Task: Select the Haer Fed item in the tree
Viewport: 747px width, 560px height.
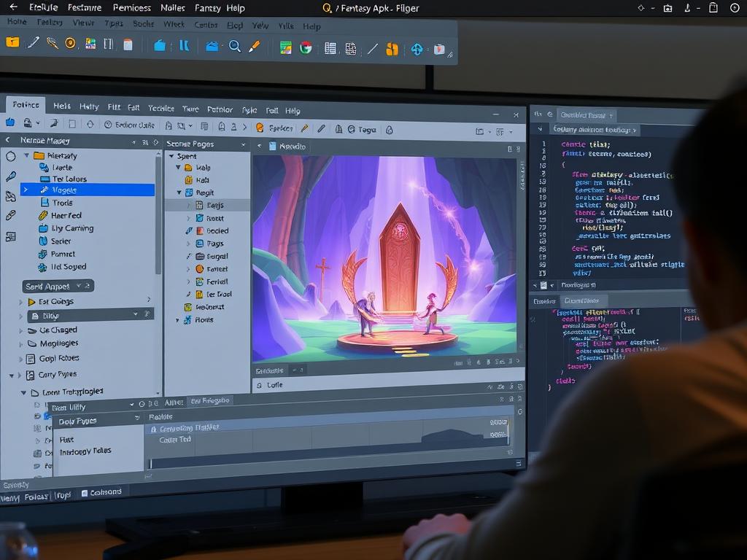Action: click(60, 215)
